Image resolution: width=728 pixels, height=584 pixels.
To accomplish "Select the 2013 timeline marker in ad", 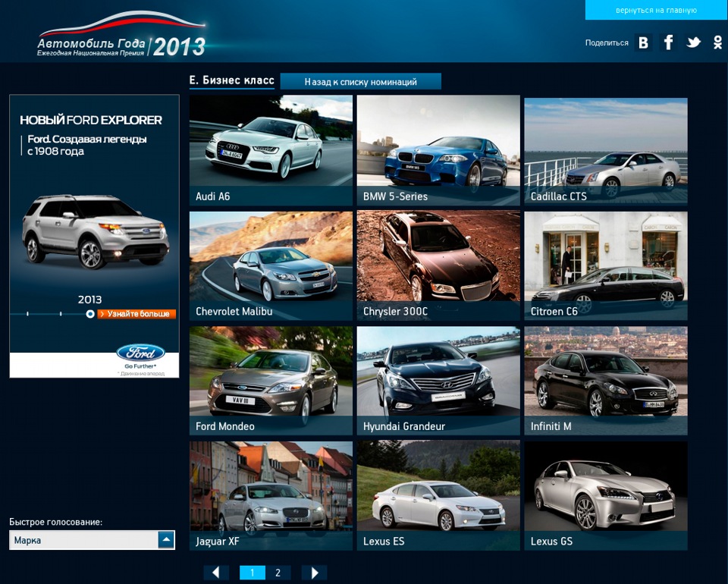I will click(90, 314).
